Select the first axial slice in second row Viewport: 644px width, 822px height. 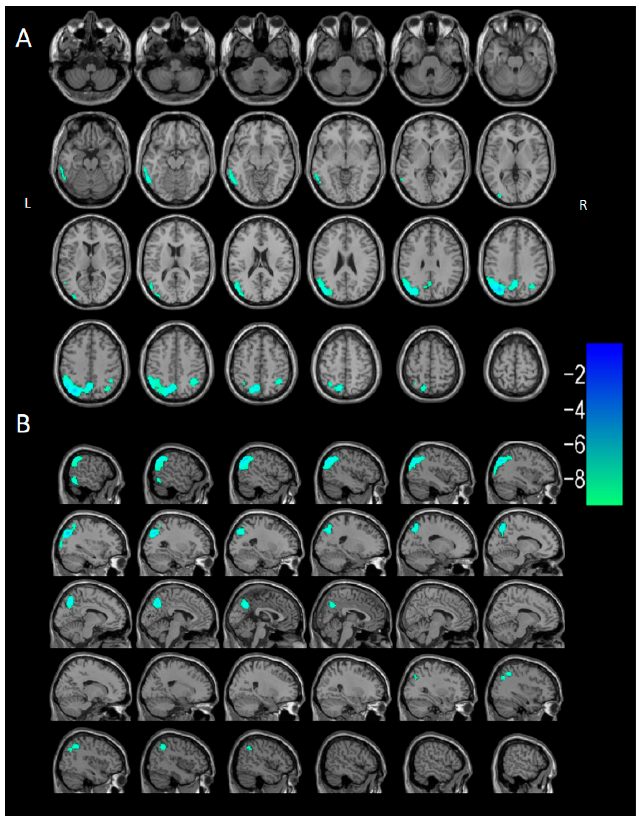(91, 160)
